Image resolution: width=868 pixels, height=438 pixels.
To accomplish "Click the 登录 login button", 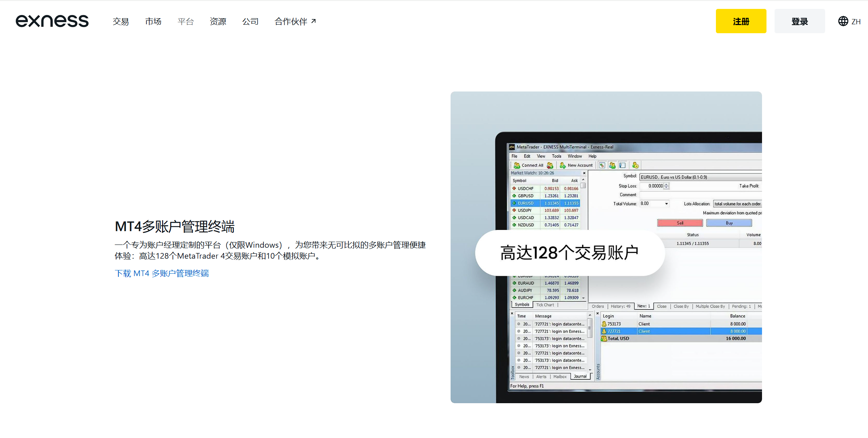I will (x=800, y=21).
